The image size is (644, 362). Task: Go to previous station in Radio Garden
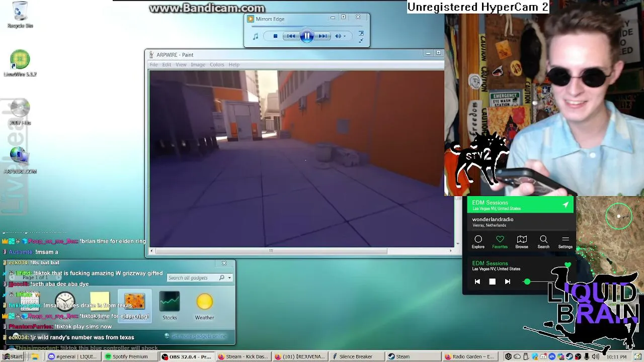pos(477,282)
